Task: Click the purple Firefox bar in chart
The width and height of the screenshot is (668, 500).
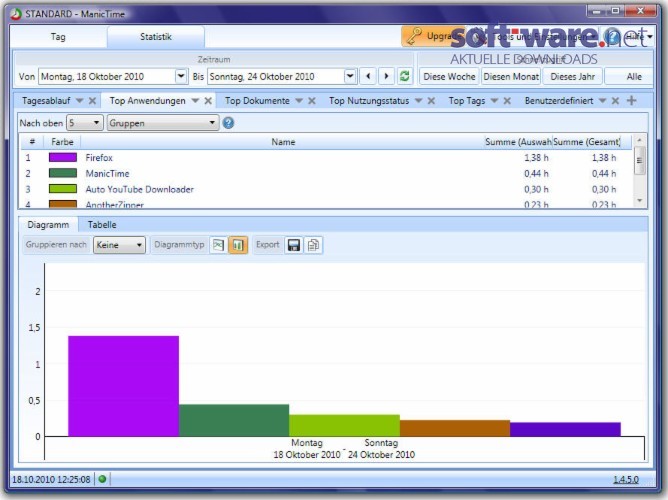Action: pyautogui.click(x=124, y=386)
